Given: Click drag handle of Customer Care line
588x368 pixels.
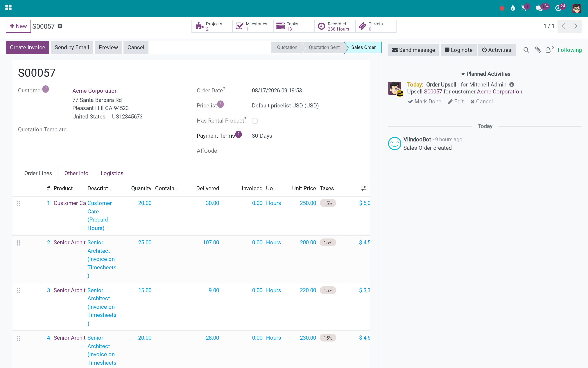Looking at the screenshot, I should (x=18, y=204).
